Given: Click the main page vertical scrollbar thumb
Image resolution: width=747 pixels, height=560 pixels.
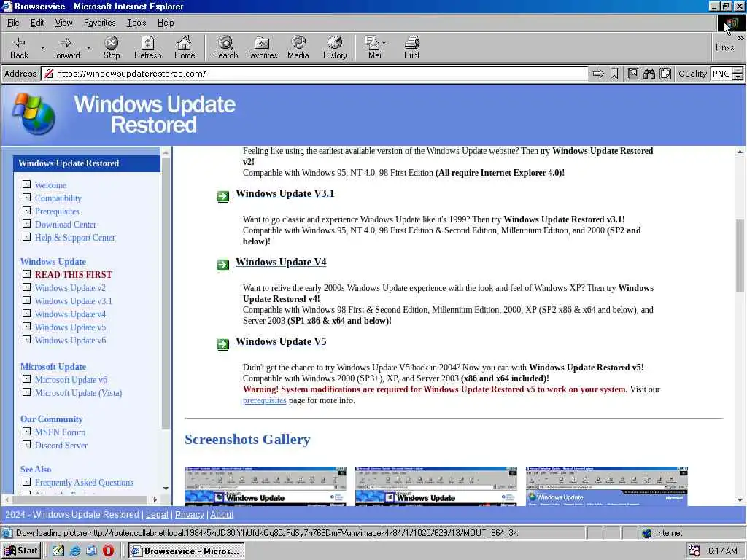Looking at the screenshot, I should click(x=740, y=256).
